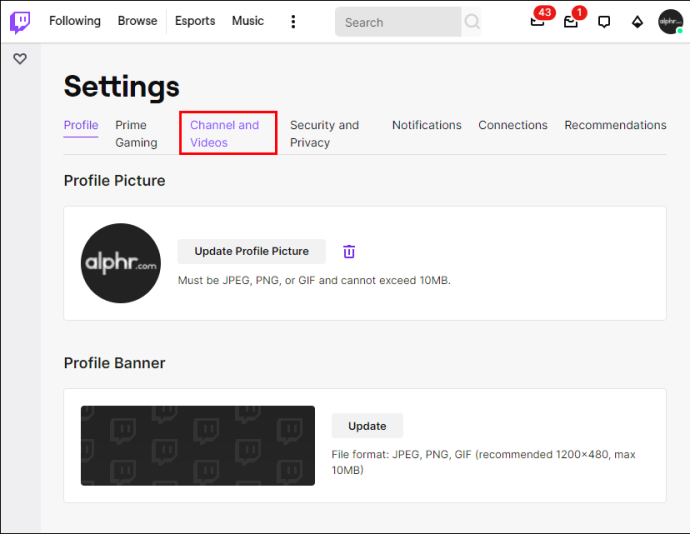690x534 pixels.
Task: Open the user avatar menu
Action: (x=670, y=22)
